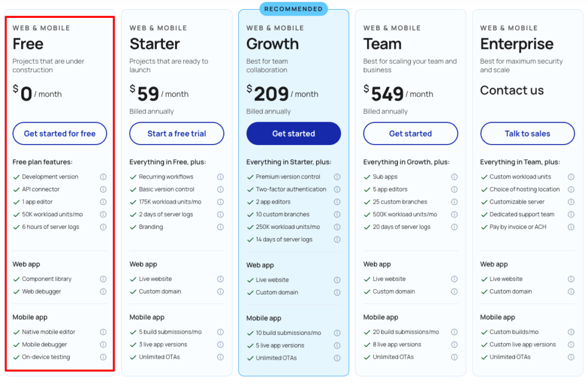The width and height of the screenshot is (588, 386).
Task: Click info icon for Dedicated support team
Action: [x=571, y=215]
